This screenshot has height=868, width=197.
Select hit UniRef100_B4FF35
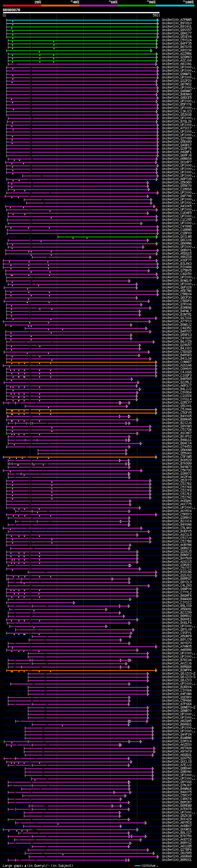[177, 43]
